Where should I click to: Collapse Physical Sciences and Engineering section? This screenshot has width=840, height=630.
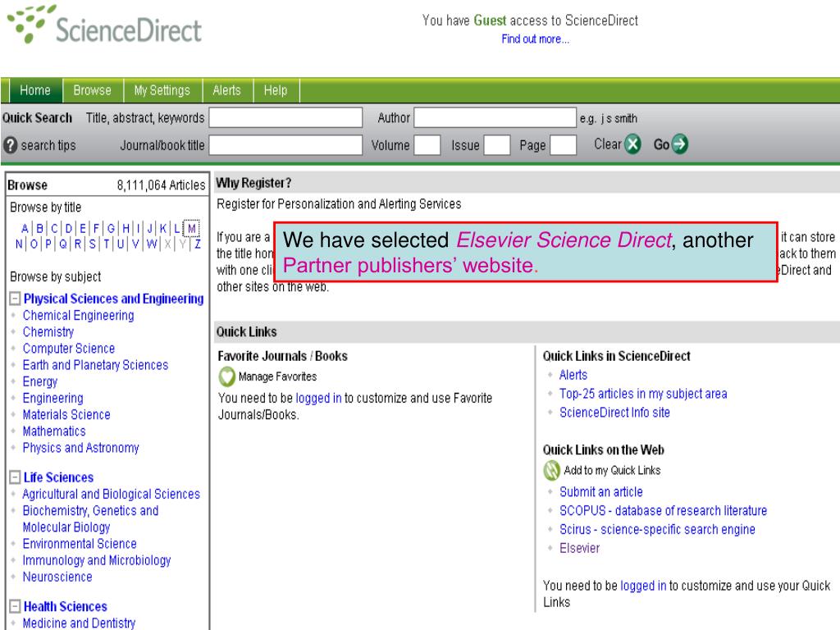pyautogui.click(x=15, y=299)
